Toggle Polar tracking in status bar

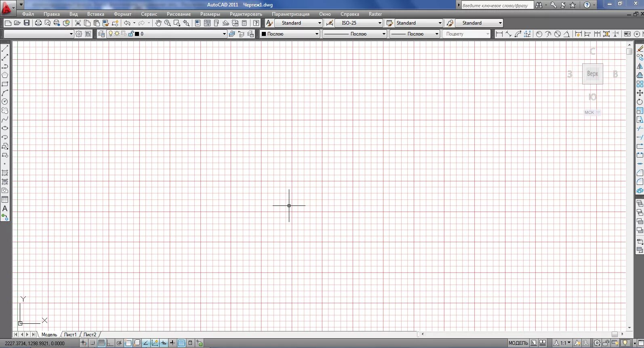(119, 343)
